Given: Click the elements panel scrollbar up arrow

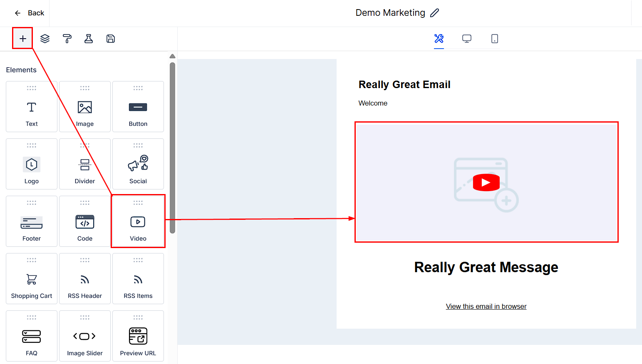Looking at the screenshot, I should point(172,56).
